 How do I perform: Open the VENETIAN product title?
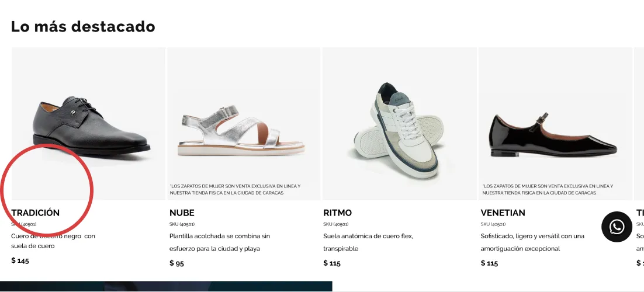pos(503,213)
